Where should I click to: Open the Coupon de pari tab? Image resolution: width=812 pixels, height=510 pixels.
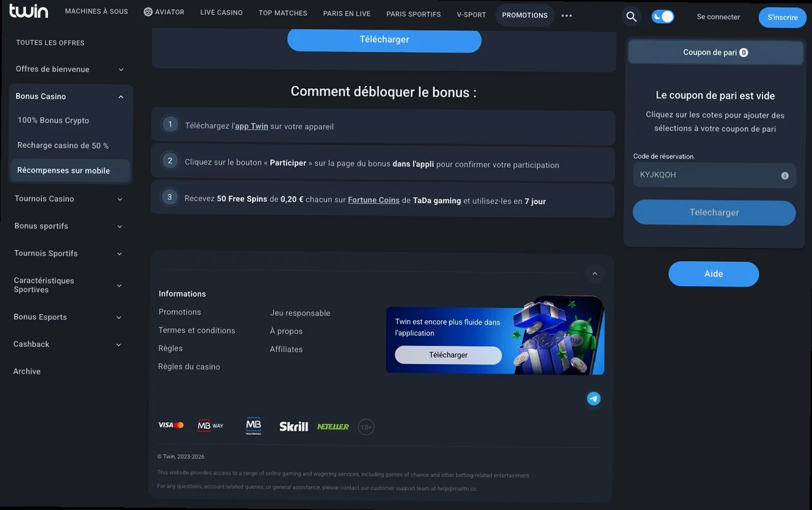[716, 53]
